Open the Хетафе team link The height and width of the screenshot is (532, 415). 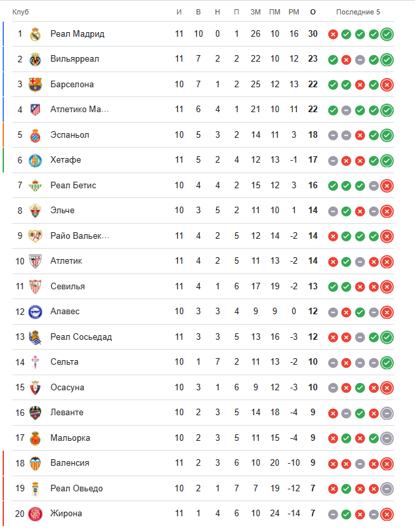point(66,160)
